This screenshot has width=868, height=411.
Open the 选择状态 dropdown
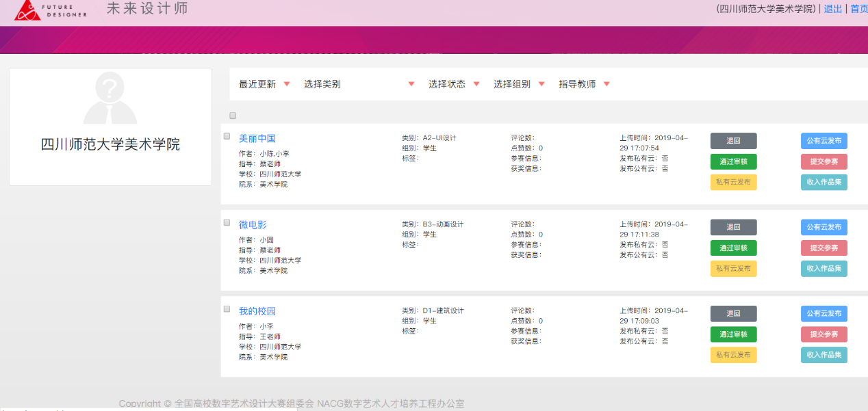click(x=455, y=84)
